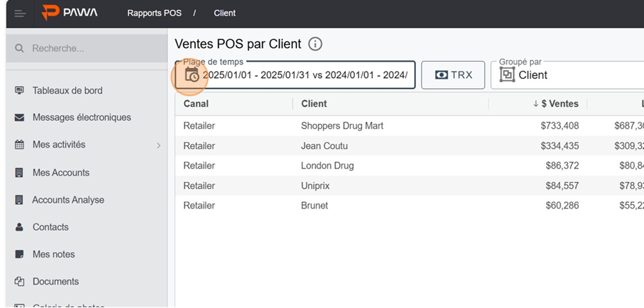Select the Shoppers Drug Mart row
644x308 pixels.
coord(409,126)
